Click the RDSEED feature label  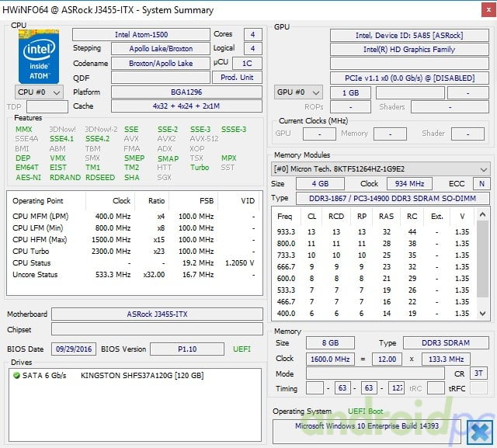pos(100,178)
